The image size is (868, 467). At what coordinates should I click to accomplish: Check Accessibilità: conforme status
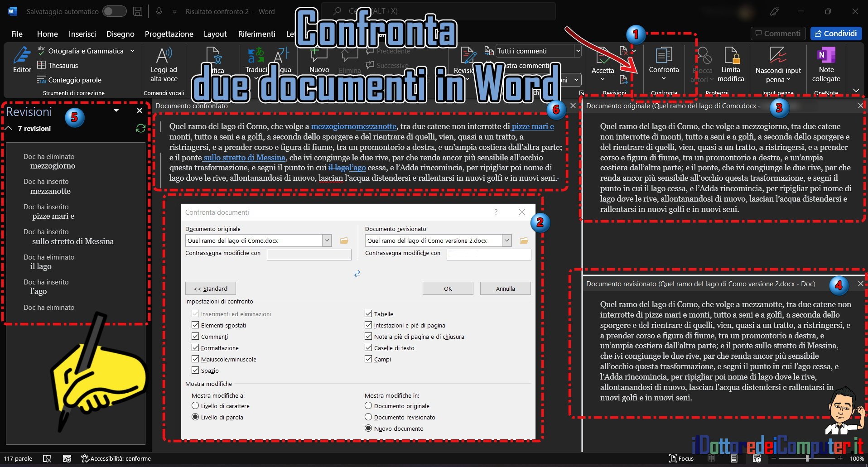click(116, 458)
